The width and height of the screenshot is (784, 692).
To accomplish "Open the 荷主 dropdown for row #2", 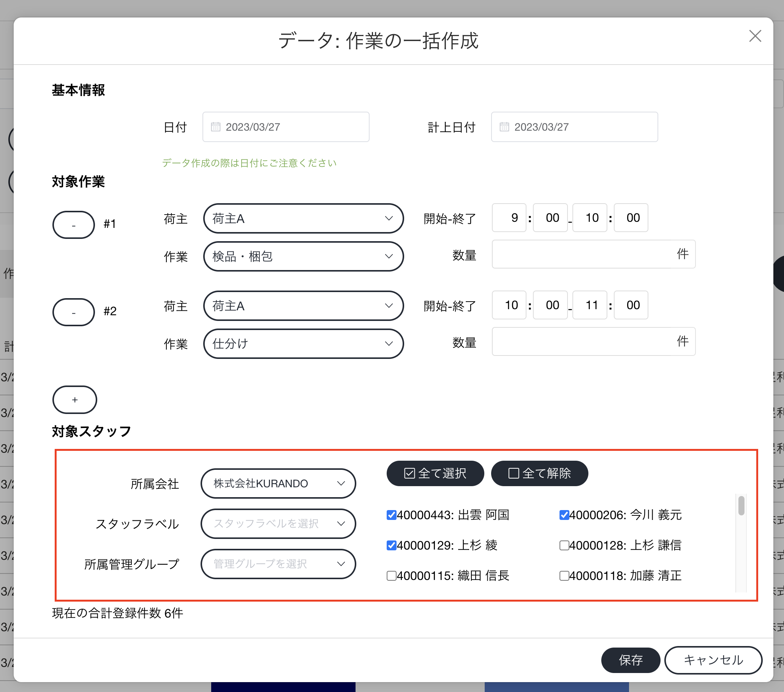I will point(303,306).
